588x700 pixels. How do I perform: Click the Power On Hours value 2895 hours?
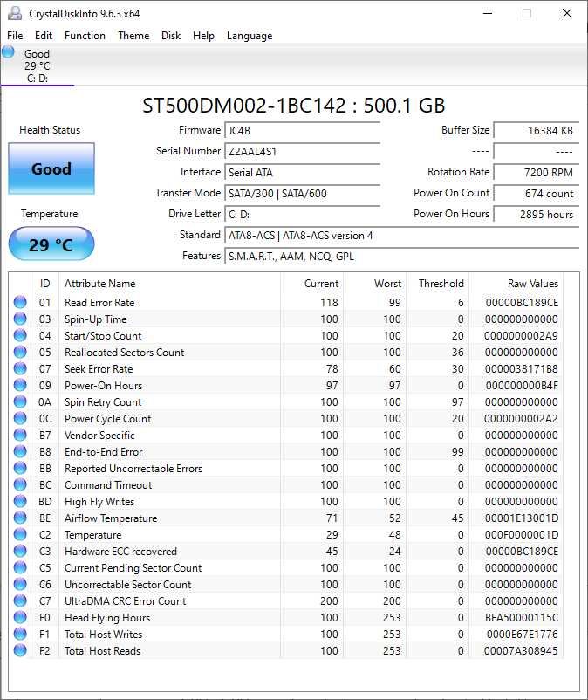pyautogui.click(x=537, y=215)
